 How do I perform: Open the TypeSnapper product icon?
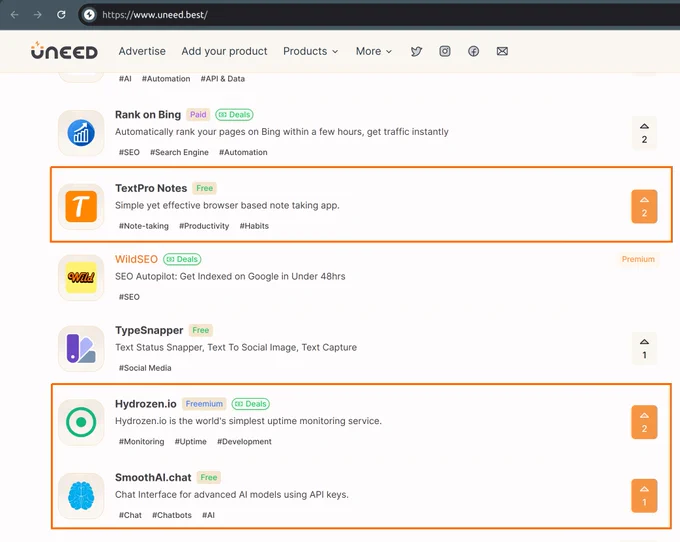coord(81,349)
